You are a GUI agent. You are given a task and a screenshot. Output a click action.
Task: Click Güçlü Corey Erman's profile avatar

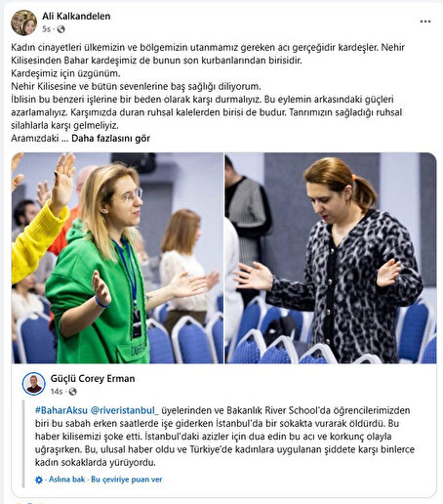34,384
